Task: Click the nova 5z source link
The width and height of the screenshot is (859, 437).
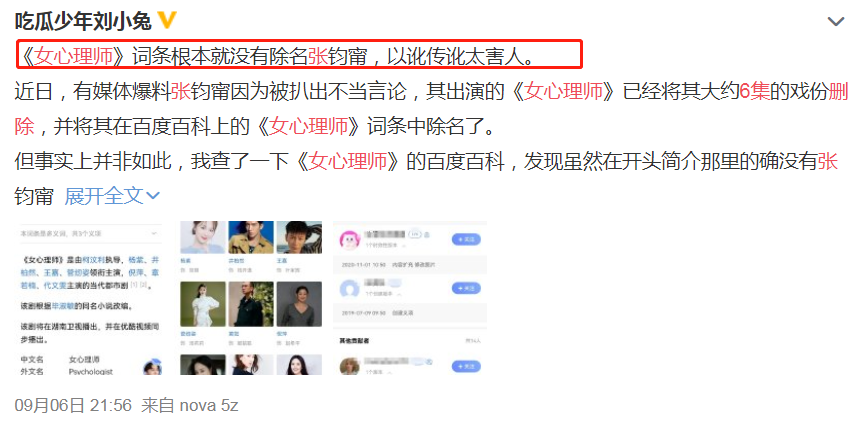Action: 209,405
